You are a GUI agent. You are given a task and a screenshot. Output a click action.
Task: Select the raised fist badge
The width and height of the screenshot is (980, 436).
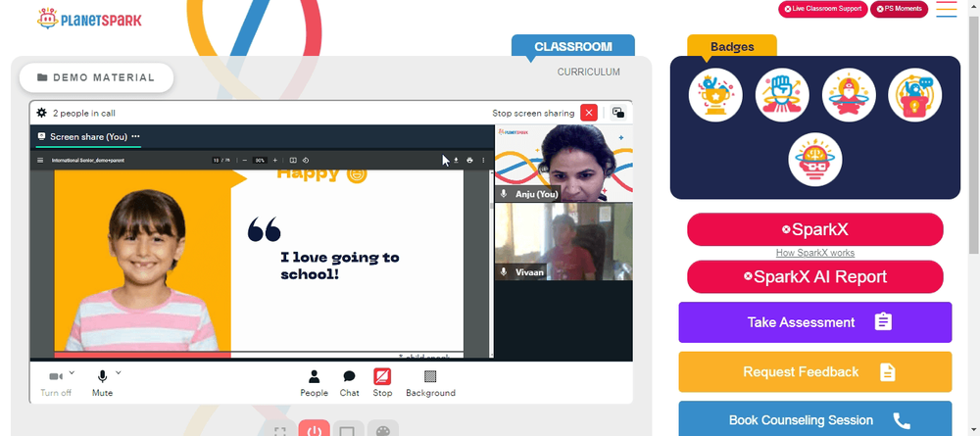coord(782,95)
